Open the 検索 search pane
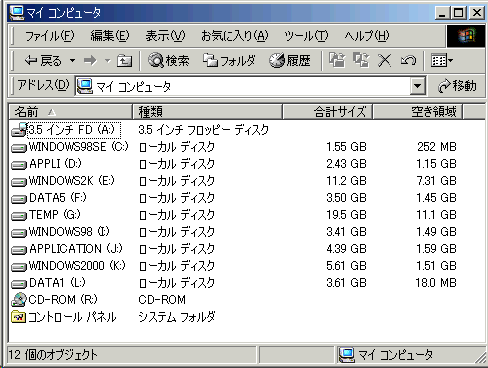The width and height of the screenshot is (488, 368). tap(169, 61)
